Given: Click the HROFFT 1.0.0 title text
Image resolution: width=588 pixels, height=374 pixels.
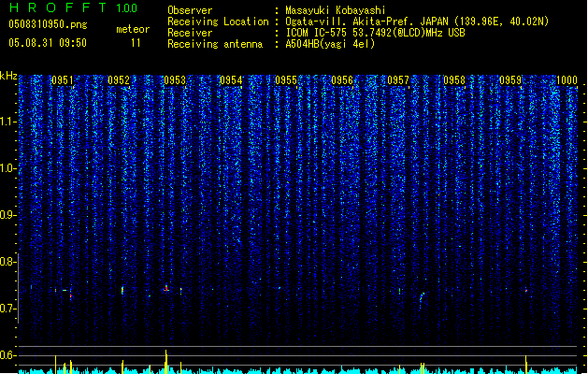Looking at the screenshot, I should (73, 7).
